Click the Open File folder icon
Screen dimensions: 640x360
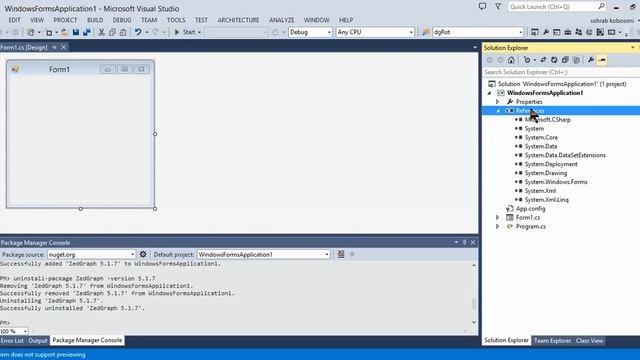64,32
